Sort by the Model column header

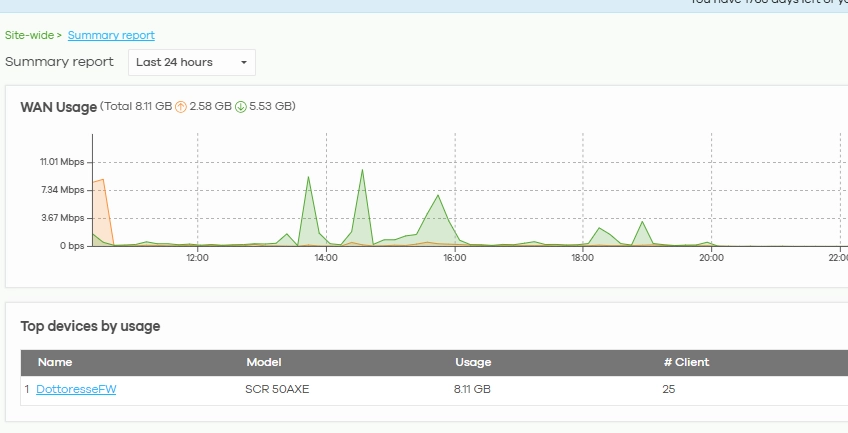264,362
